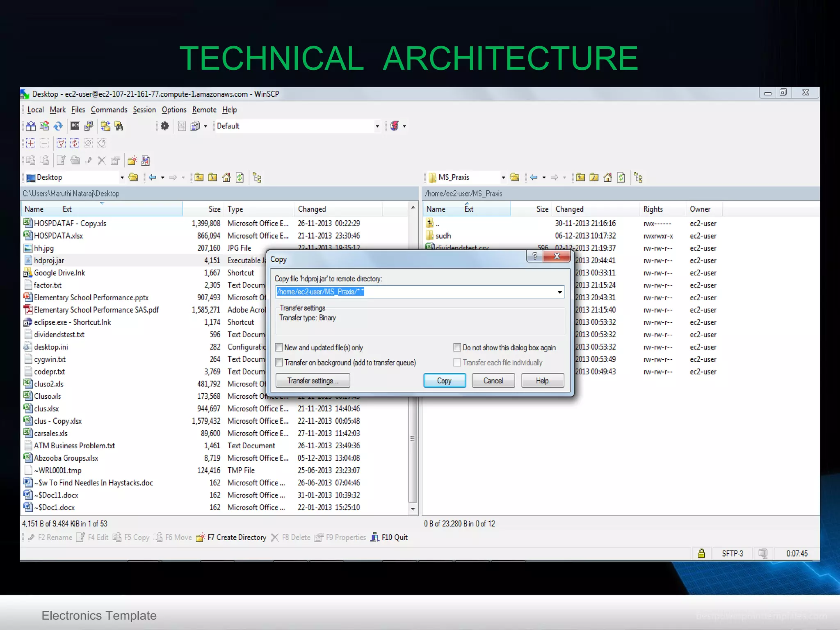Screen dimensions: 840x630
Task: Open the Local menu
Action: 35,110
